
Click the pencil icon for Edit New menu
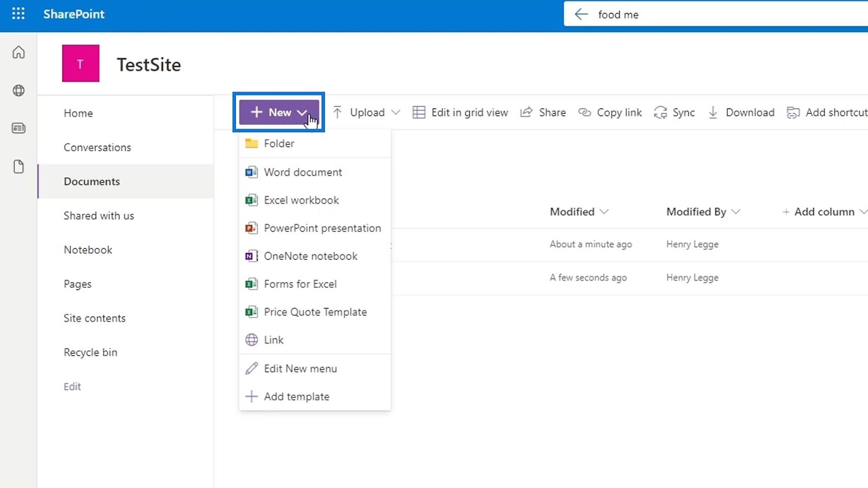pyautogui.click(x=251, y=369)
